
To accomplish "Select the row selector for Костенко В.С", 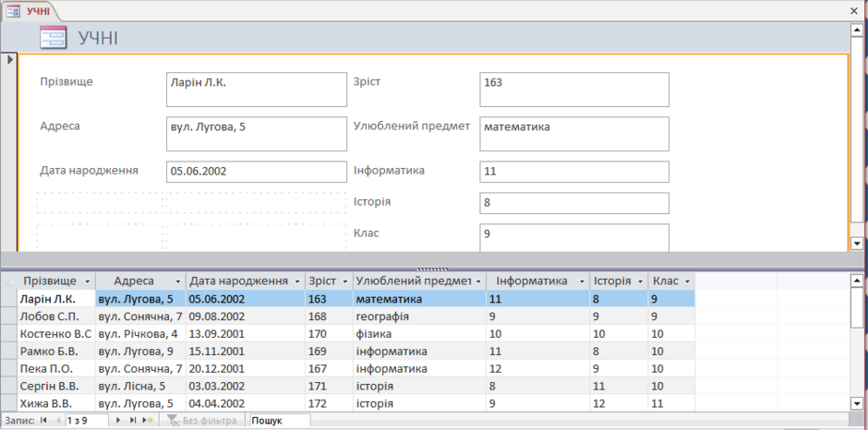I will [x=9, y=334].
